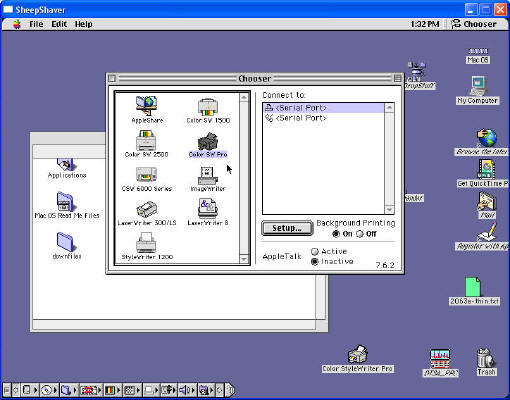Open the checkerboard monitor resolution strip module
Screen dimensions: 510x400
pos(132,390)
